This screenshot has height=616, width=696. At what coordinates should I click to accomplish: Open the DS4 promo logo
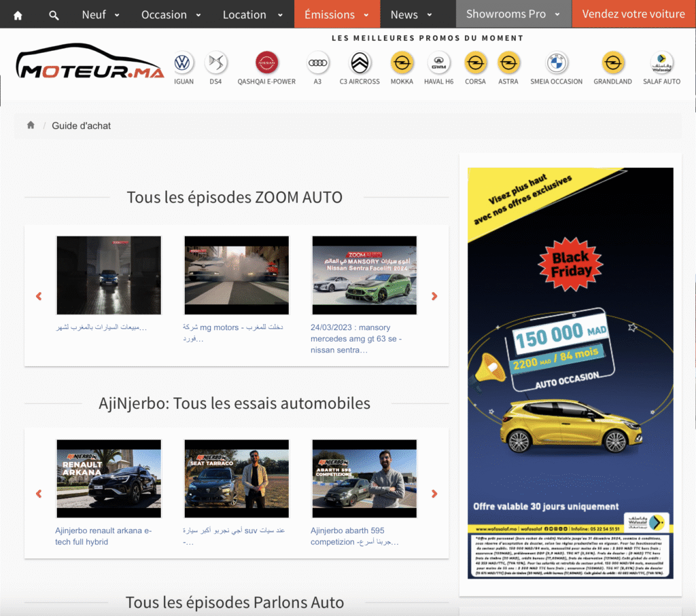click(215, 62)
